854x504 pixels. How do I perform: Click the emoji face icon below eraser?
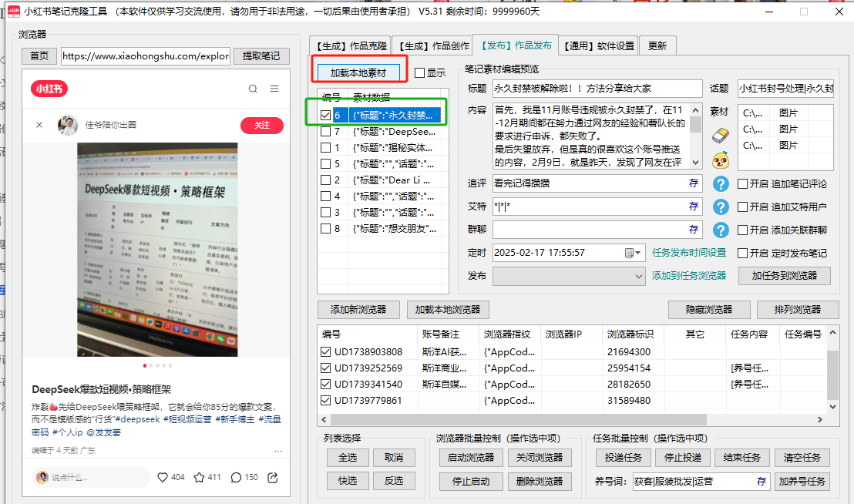[720, 160]
